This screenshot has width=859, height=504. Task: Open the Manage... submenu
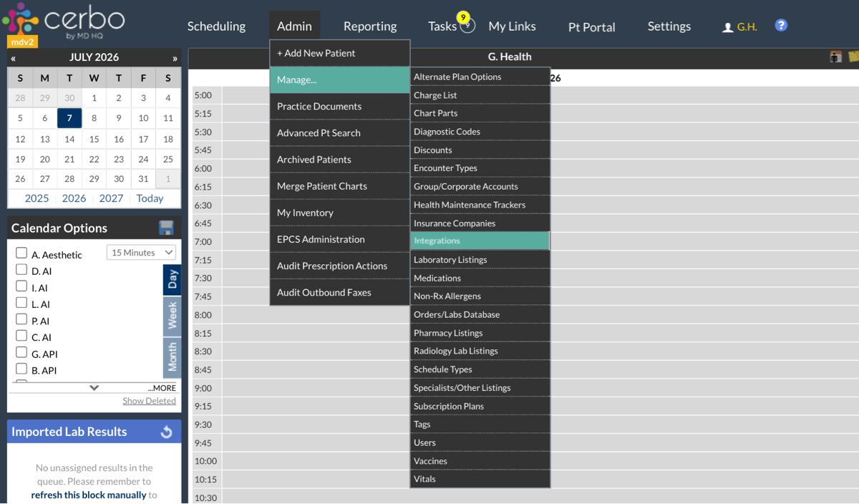pos(339,79)
